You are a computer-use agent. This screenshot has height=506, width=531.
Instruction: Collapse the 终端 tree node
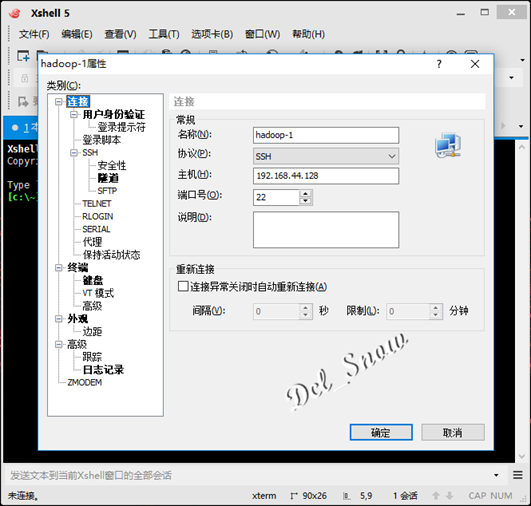pos(59,268)
